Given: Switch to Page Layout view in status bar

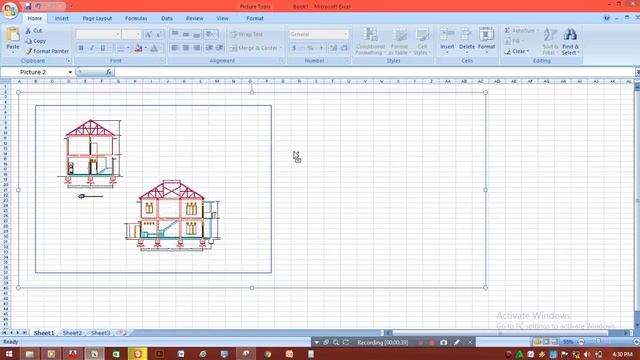Looking at the screenshot, I should [546, 342].
